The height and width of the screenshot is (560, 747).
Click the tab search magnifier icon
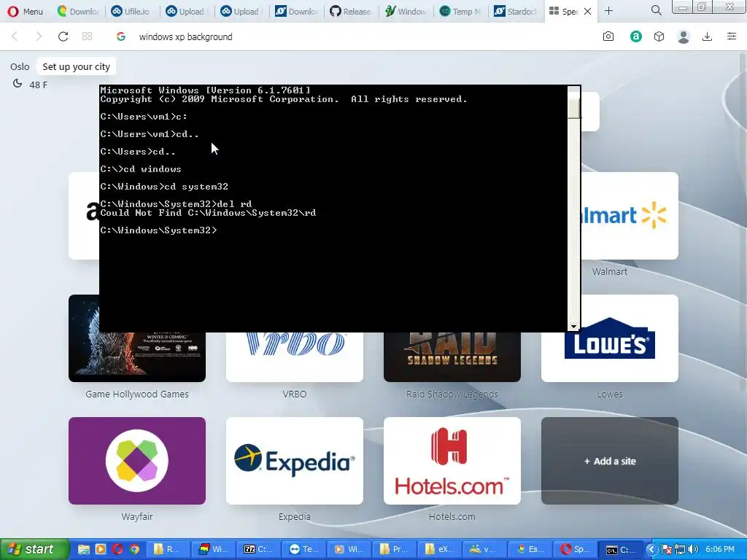point(656,10)
